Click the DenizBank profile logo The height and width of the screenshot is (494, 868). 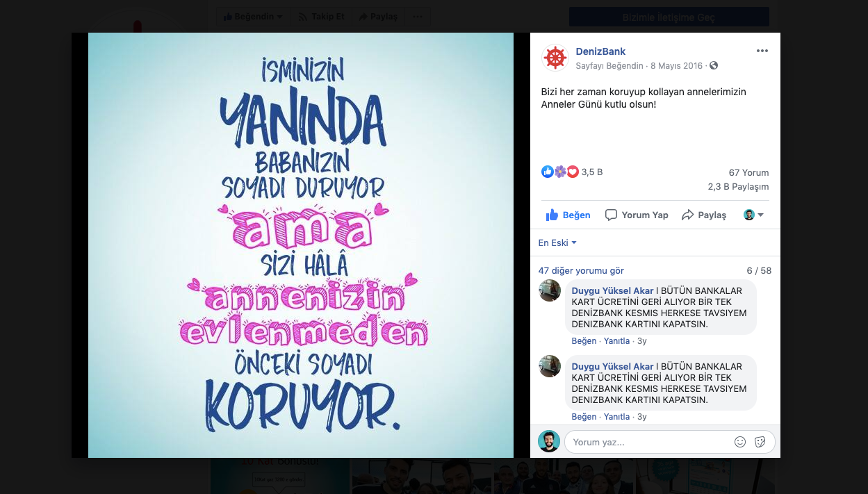click(555, 58)
